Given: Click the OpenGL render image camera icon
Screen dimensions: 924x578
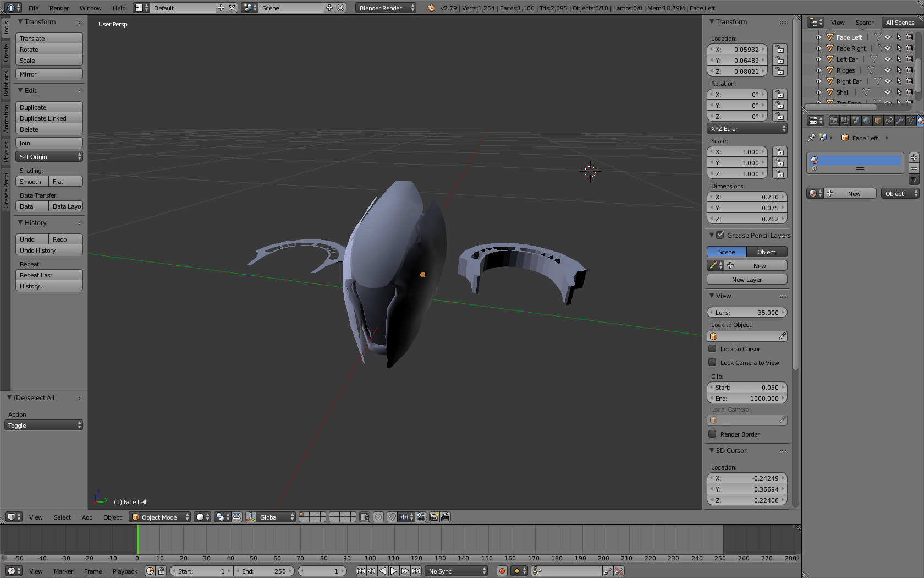Looking at the screenshot, I should pos(435,517).
